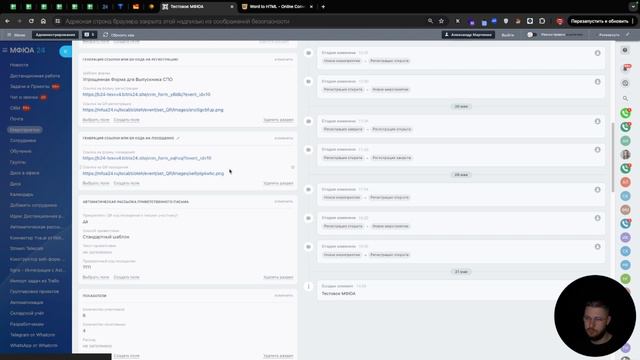The height and width of the screenshot is (360, 640).
Task: Click the magnifier icon in the address bar
Action: 430,21
